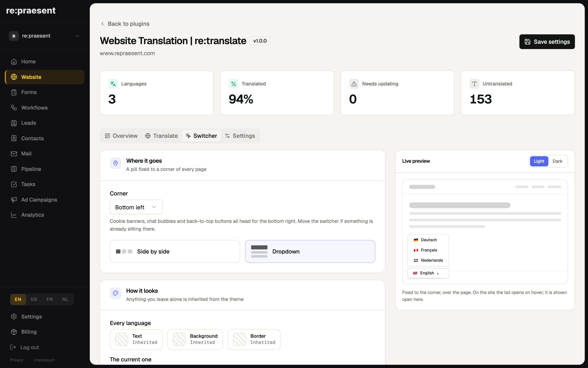Click the Untranslated text icon
Screen dimensions: 588x368
coord(474,84)
